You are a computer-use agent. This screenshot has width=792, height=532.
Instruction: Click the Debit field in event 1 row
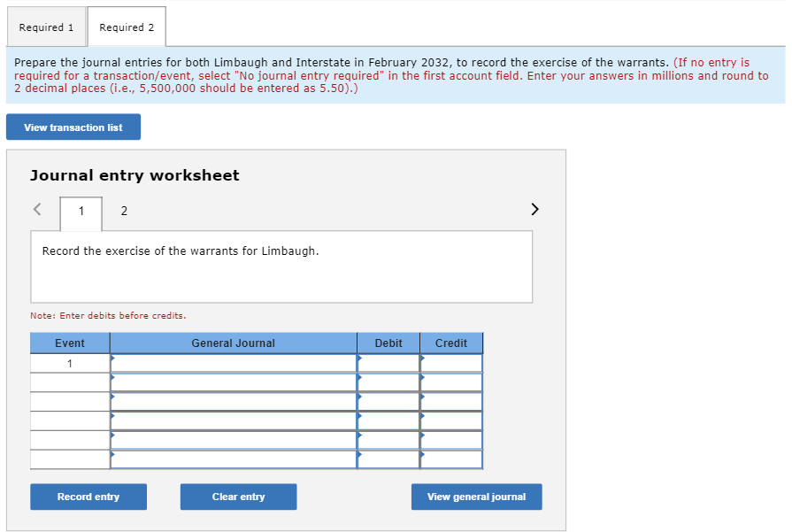click(x=388, y=363)
